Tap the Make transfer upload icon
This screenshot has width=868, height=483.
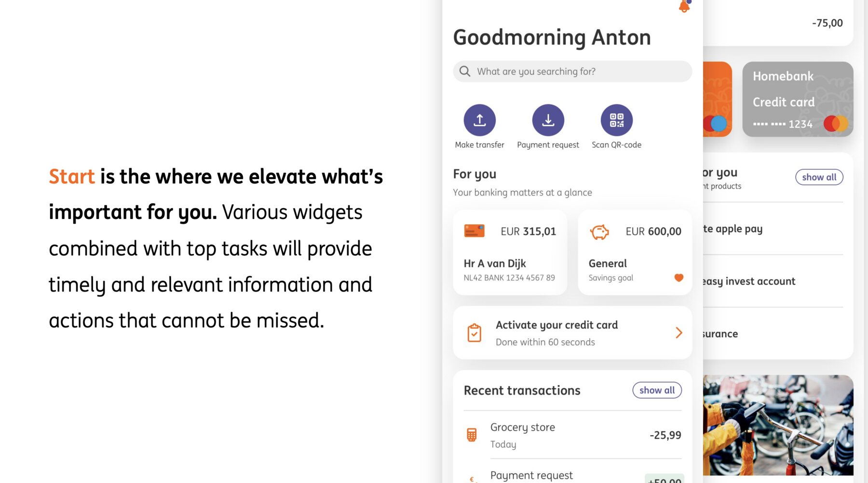[479, 120]
